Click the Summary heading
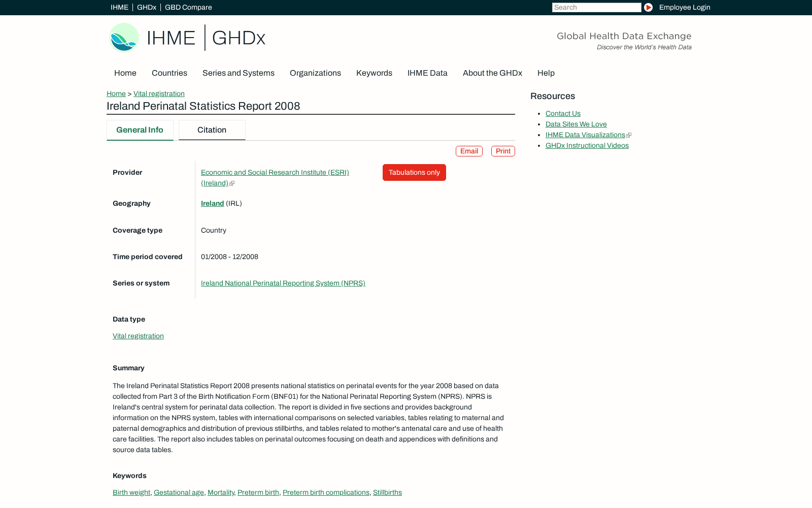Screen dimensions: 812x508 point(128,368)
